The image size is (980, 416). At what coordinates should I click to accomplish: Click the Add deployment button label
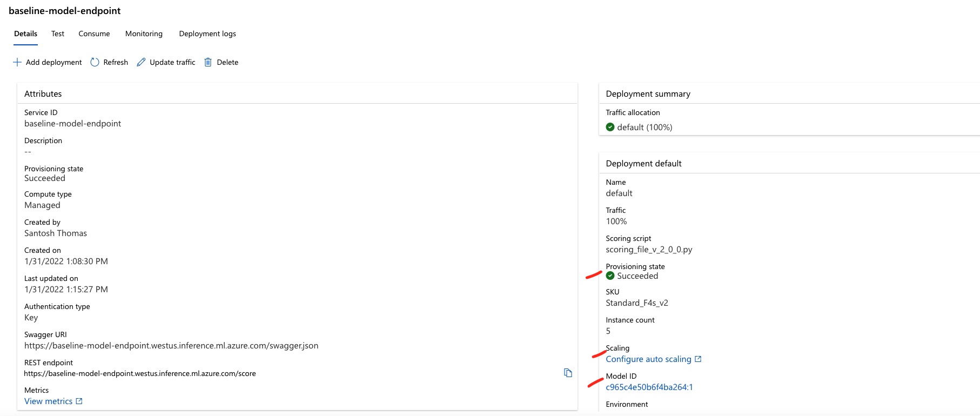tap(54, 62)
